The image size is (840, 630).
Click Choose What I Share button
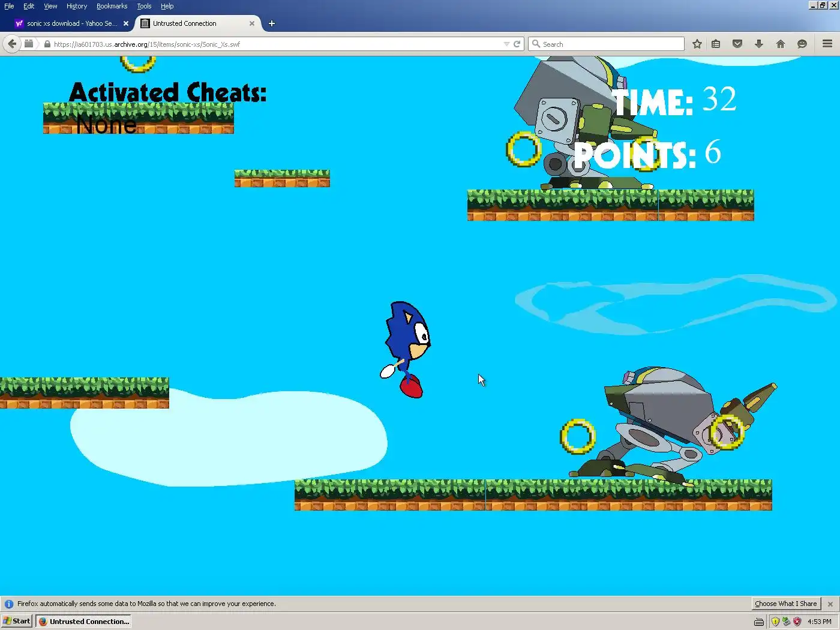point(786,604)
